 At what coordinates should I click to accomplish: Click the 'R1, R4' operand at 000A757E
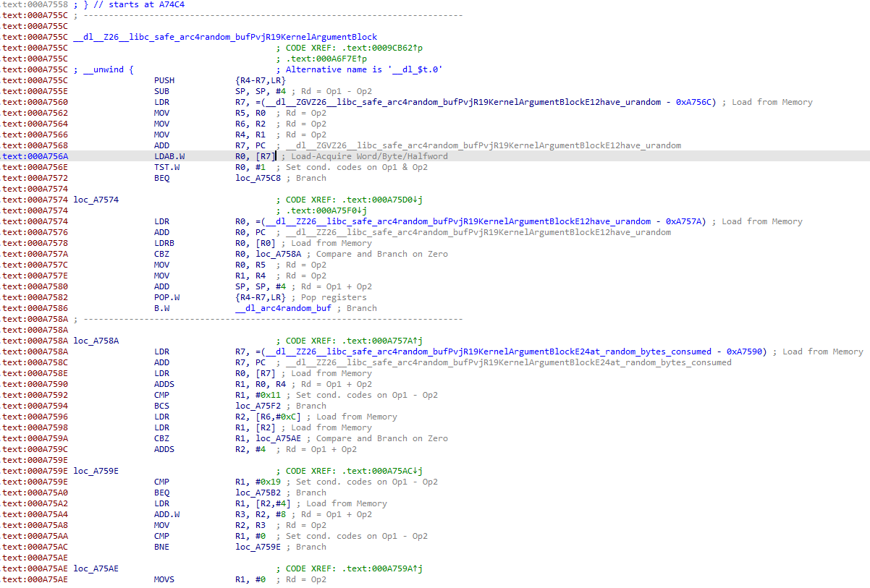pyautogui.click(x=250, y=276)
